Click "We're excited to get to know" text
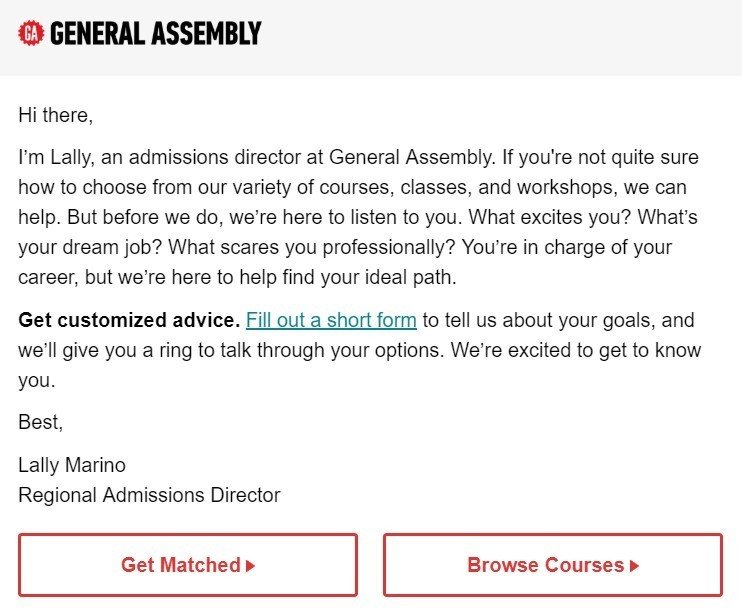 pos(576,350)
